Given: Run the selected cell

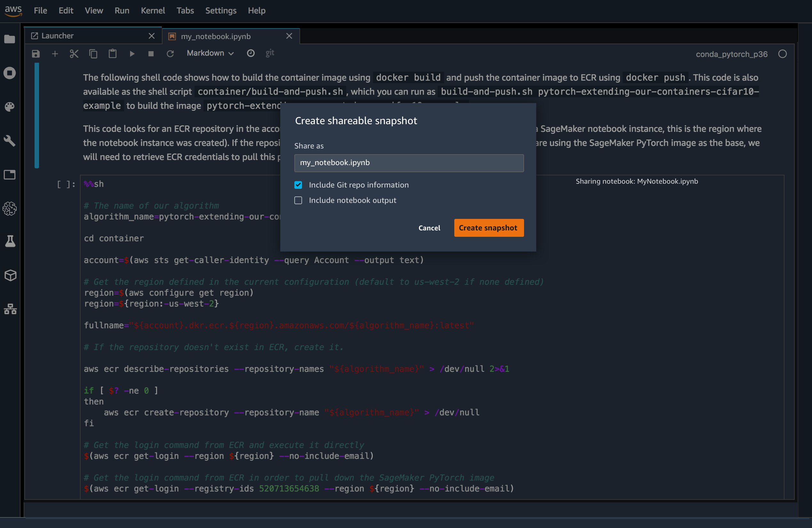Looking at the screenshot, I should (x=132, y=54).
